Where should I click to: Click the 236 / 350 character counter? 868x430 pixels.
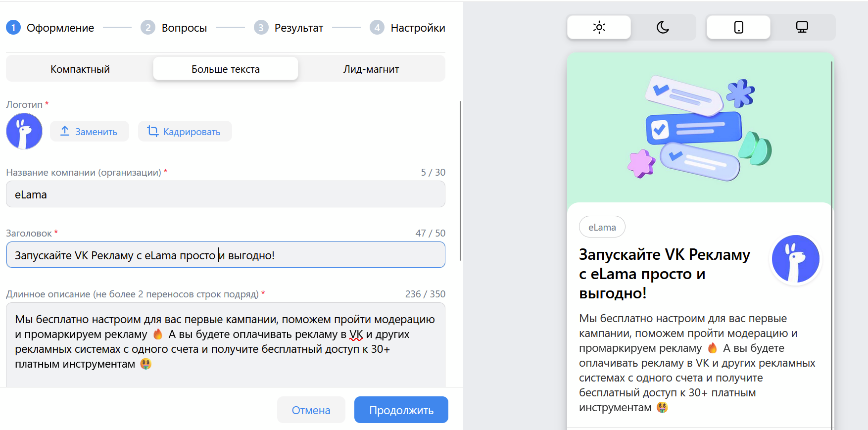click(425, 294)
